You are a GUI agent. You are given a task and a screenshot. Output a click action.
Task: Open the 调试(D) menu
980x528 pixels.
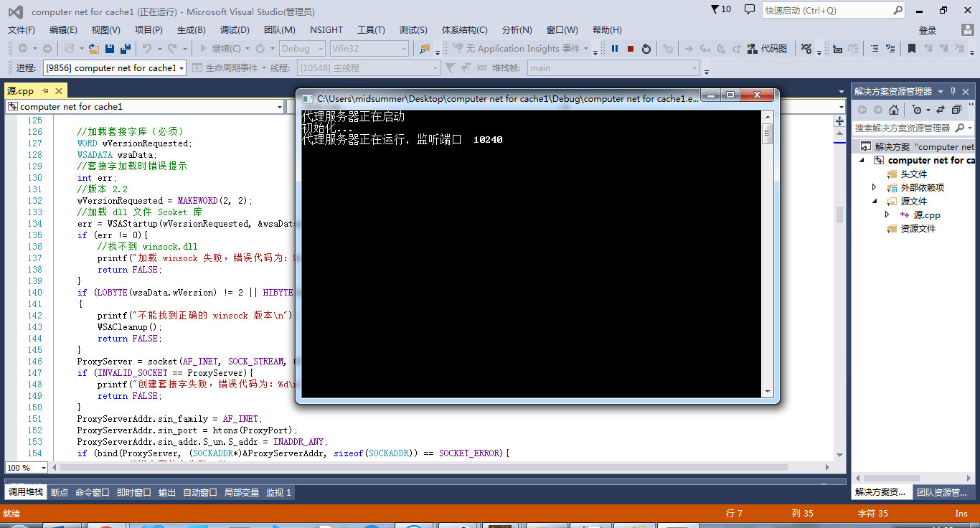point(235,30)
